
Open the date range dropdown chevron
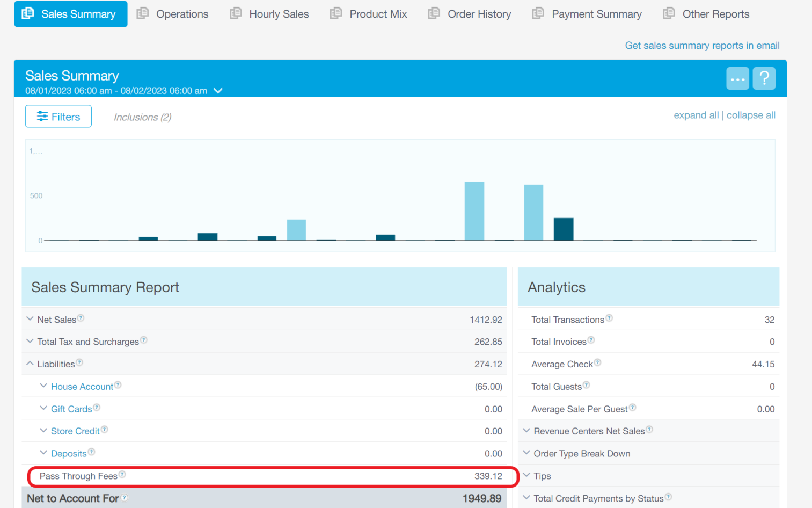218,91
